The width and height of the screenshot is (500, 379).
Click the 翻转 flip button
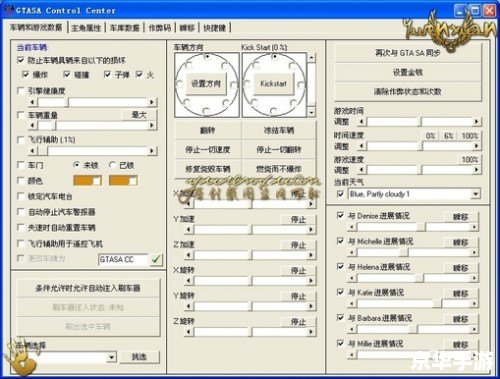pyautogui.click(x=207, y=130)
